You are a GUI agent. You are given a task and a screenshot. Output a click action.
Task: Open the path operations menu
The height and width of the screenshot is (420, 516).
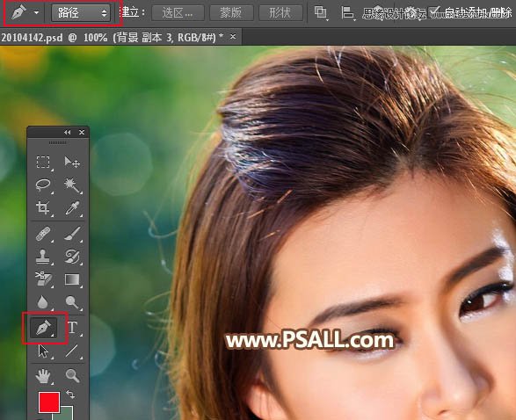(321, 13)
